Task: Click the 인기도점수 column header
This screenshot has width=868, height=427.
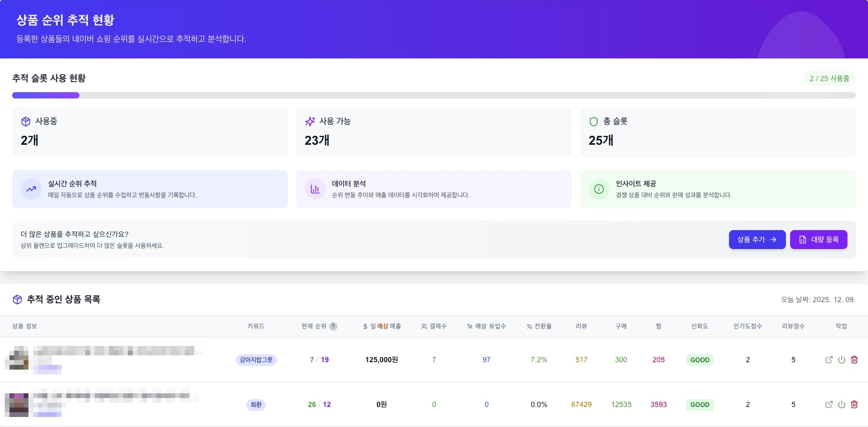Action: (747, 326)
